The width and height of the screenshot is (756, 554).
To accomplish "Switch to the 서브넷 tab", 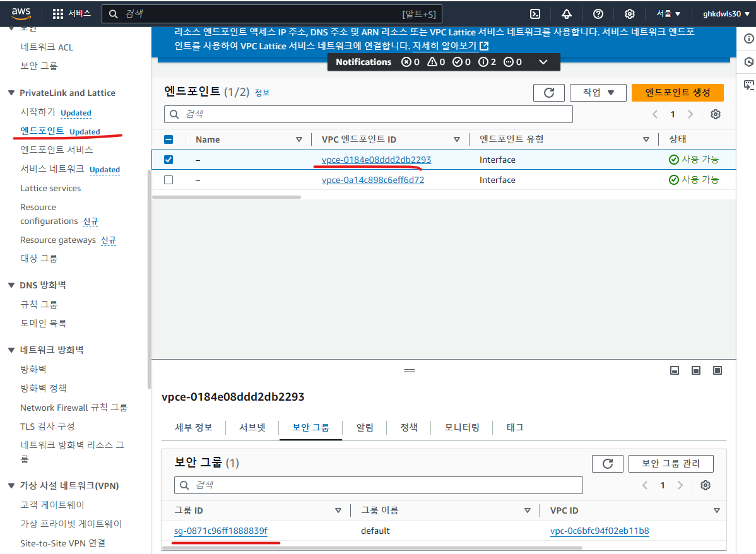I will click(252, 427).
